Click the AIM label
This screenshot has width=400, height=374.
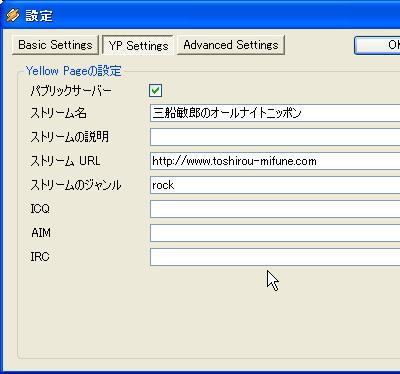pyautogui.click(x=41, y=233)
